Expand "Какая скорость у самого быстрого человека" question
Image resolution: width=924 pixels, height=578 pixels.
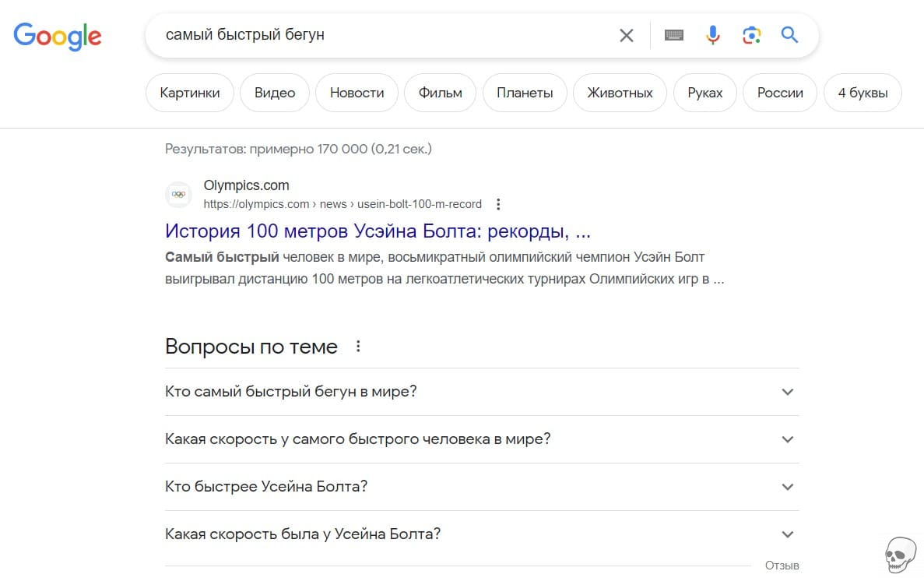(x=788, y=439)
